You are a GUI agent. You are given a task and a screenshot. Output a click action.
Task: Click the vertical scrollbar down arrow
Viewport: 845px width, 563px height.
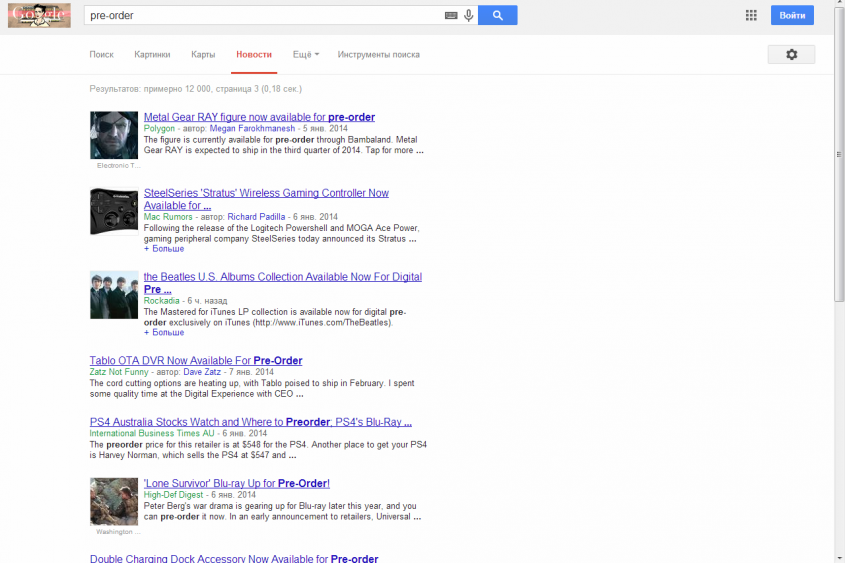(x=839, y=557)
